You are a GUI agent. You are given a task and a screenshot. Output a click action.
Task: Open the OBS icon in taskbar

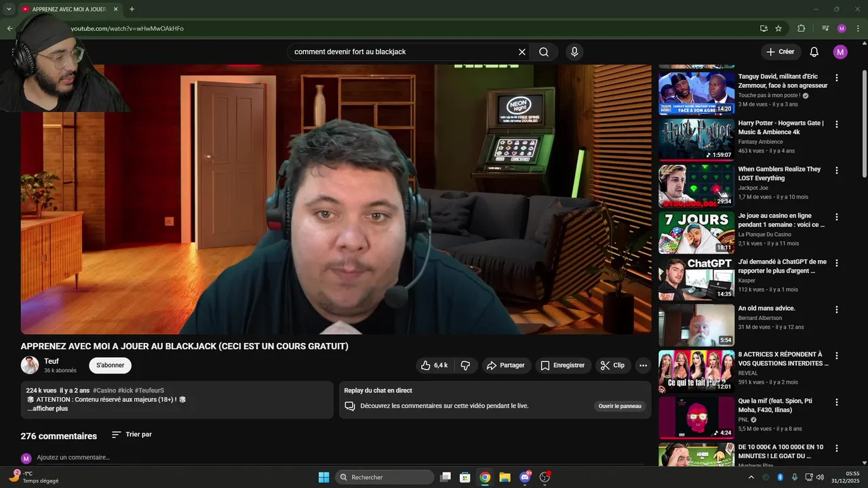click(545, 477)
